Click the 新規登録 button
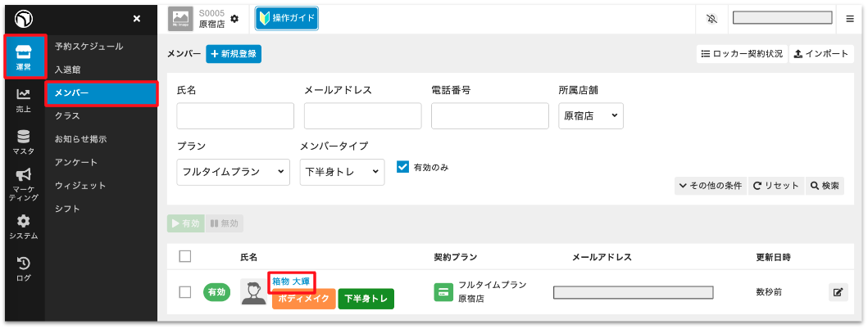The image size is (868, 329). (234, 53)
